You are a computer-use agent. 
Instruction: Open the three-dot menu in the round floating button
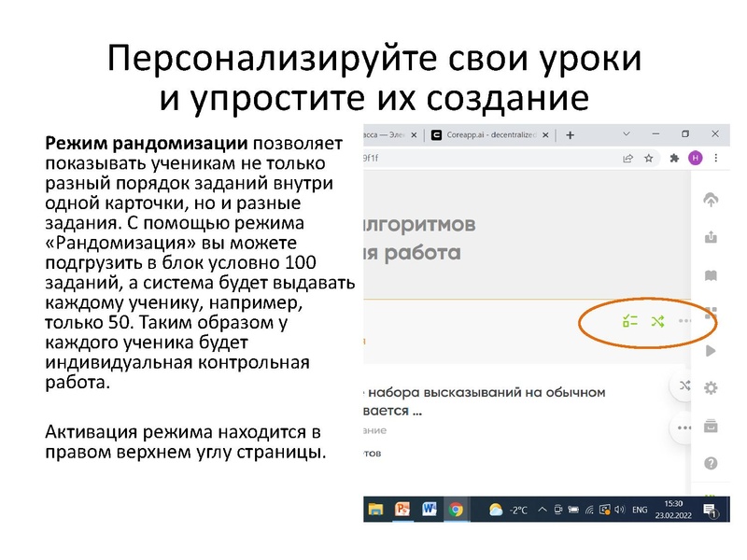[684, 426]
